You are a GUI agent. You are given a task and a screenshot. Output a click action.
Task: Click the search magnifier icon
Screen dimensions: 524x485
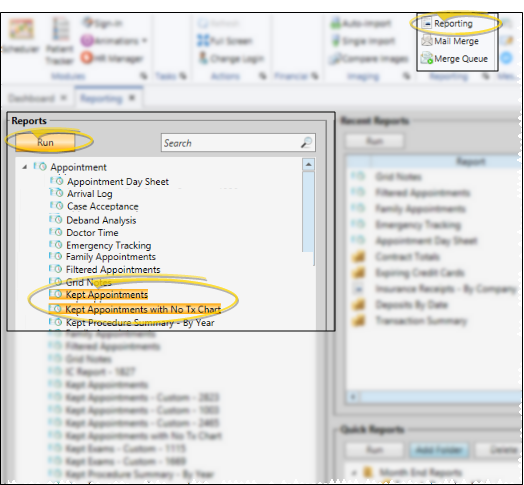point(306,143)
